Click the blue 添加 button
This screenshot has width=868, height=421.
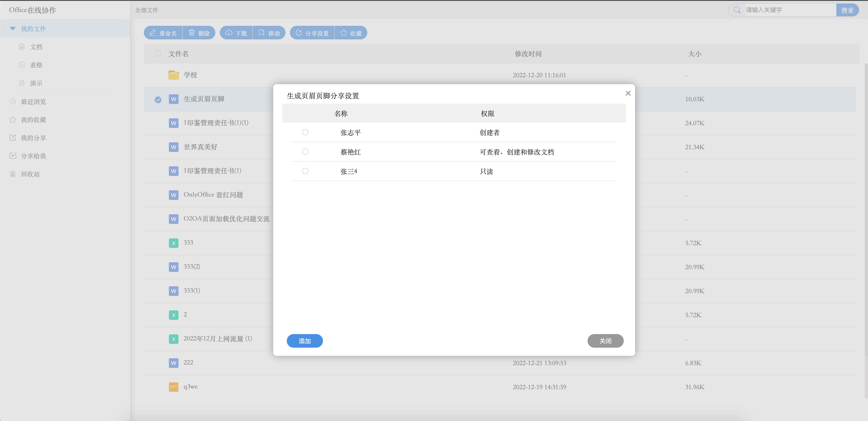[305, 341]
